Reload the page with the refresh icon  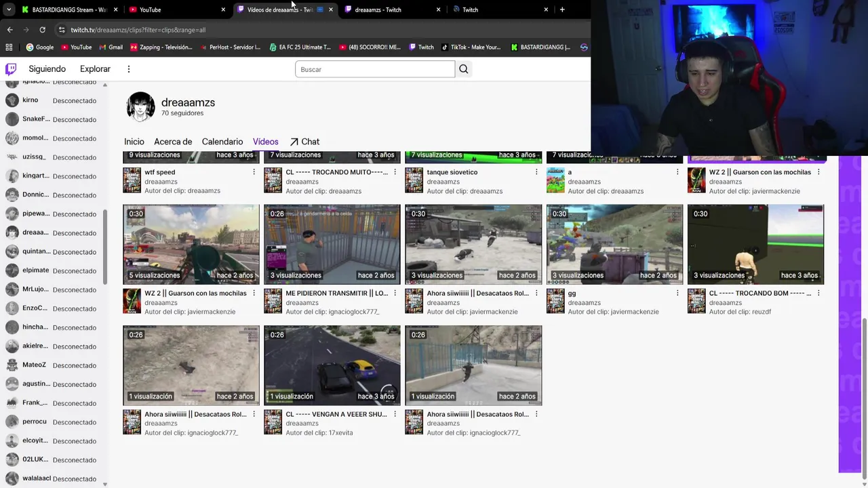[x=42, y=30]
